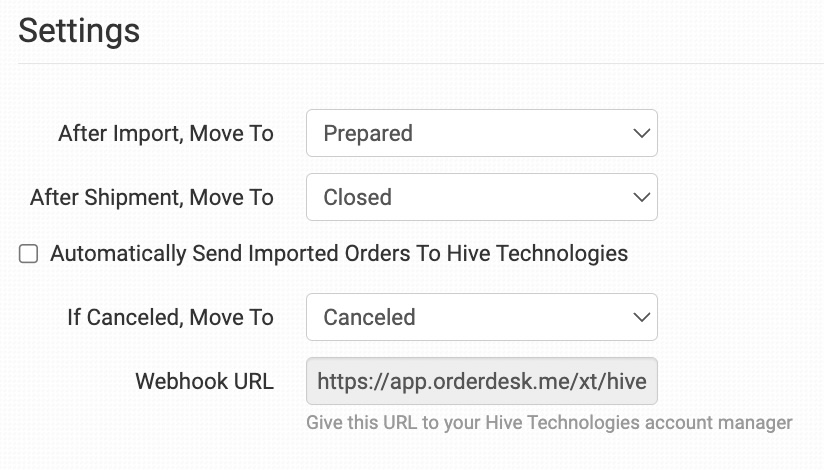The height and width of the screenshot is (470, 824).
Task: Click inside the Webhook URL field
Action: pyautogui.click(x=481, y=381)
